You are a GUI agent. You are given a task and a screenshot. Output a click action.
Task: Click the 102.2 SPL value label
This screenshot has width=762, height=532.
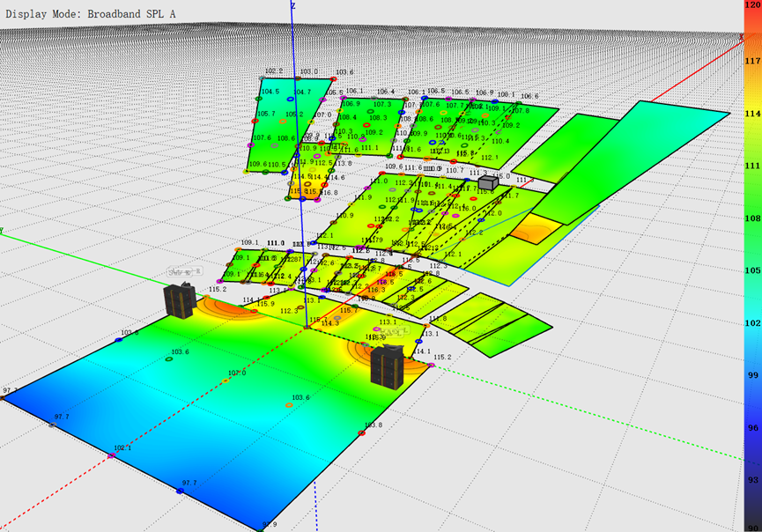274,71
